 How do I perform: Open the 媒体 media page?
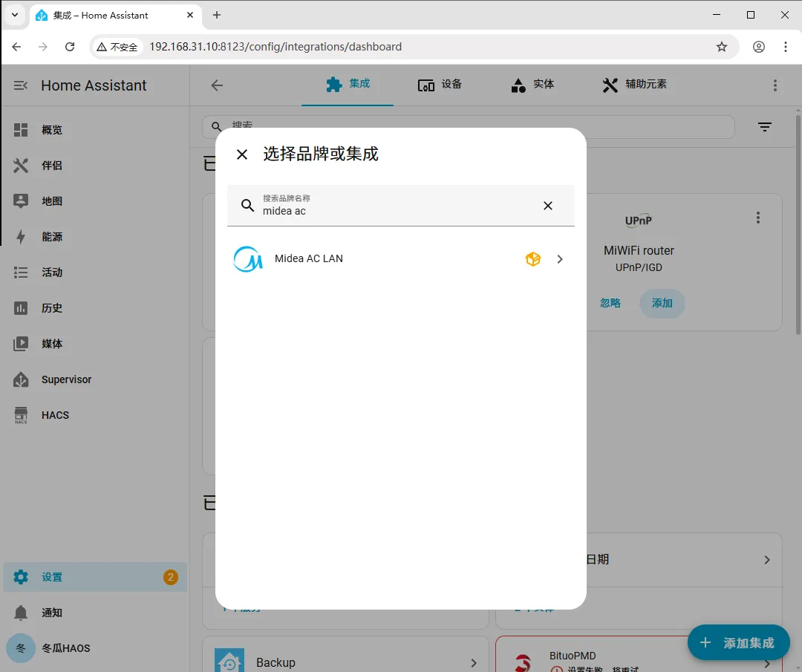94,344
